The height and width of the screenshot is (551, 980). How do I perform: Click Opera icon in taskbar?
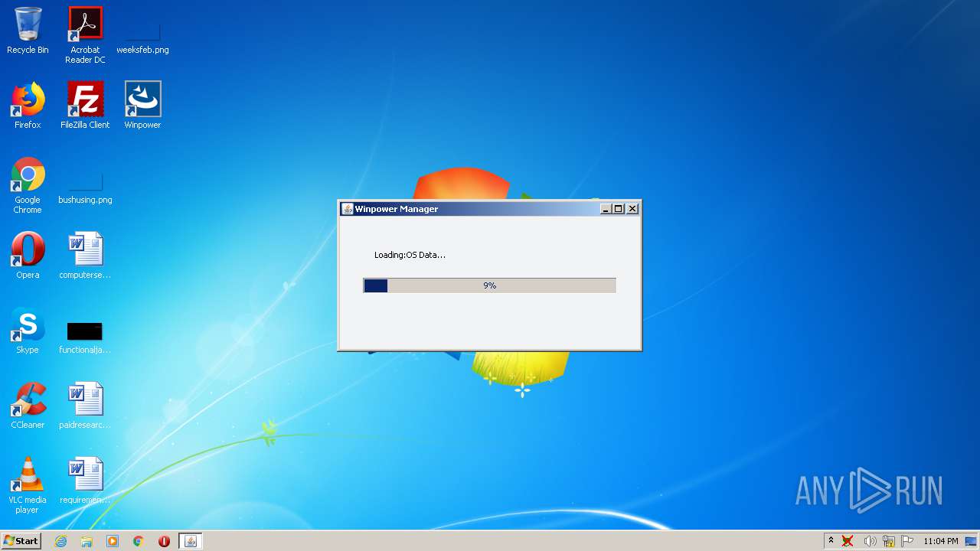click(x=164, y=541)
